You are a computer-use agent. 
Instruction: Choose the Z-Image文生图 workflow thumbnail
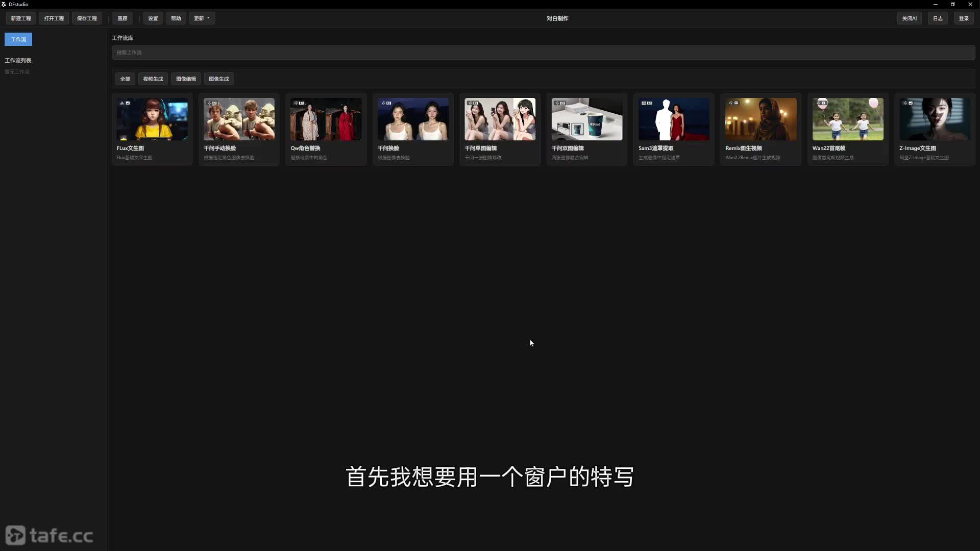coord(935,119)
